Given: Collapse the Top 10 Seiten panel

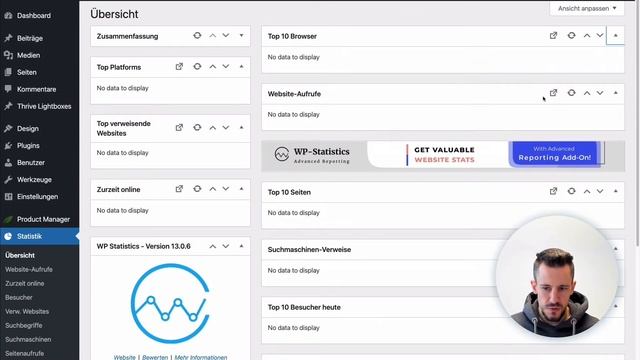Looking at the screenshot, I should (616, 191).
